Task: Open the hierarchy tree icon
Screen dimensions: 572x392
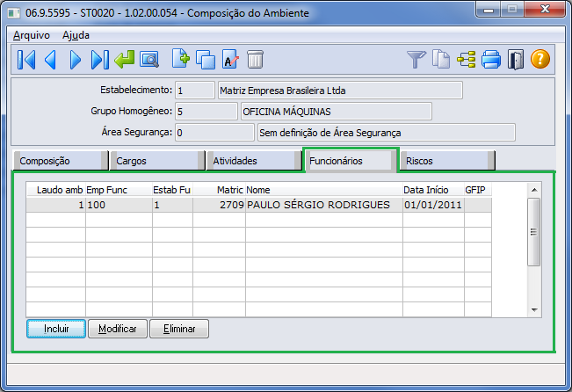Action: pos(467,60)
